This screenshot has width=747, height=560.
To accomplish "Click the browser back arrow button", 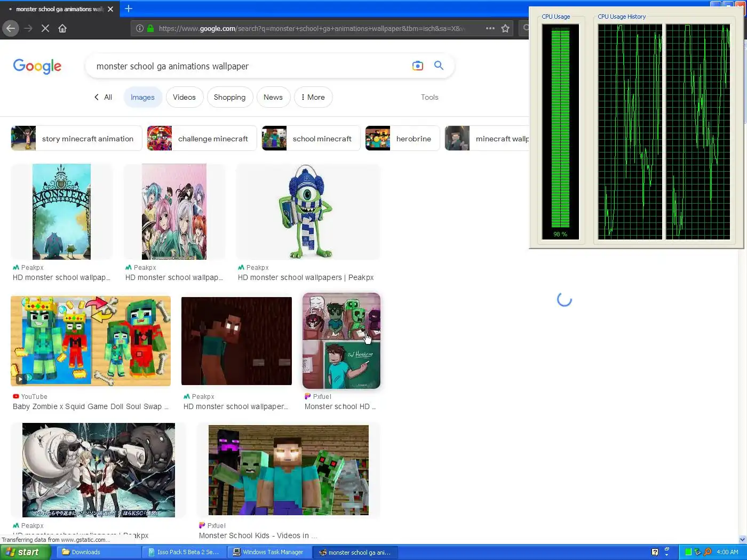I will [x=11, y=28].
